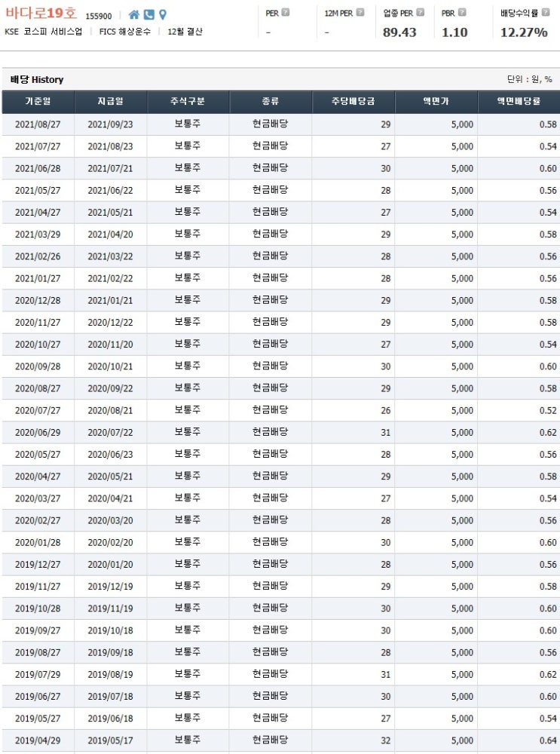Select record date 2020/02/27
The width and height of the screenshot is (560, 754).
click(38, 521)
